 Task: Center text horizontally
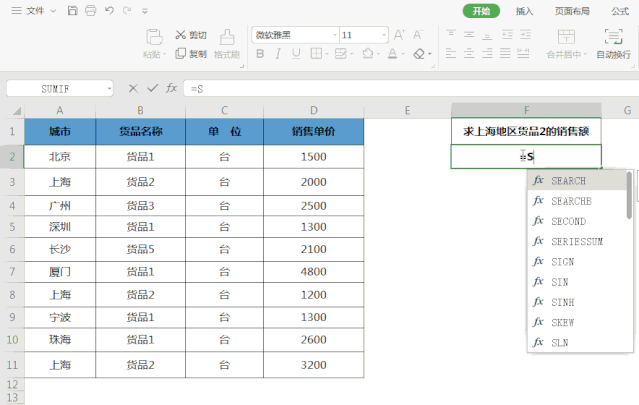[x=469, y=53]
